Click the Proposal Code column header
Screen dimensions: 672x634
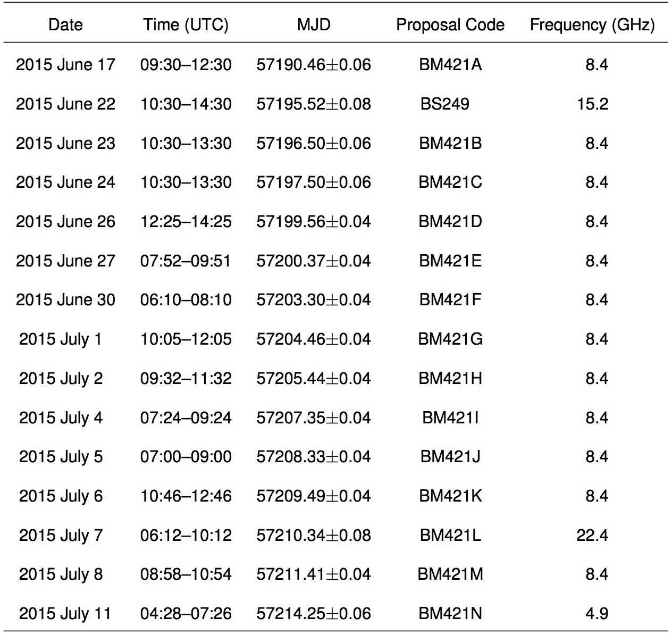pyautogui.click(x=450, y=25)
